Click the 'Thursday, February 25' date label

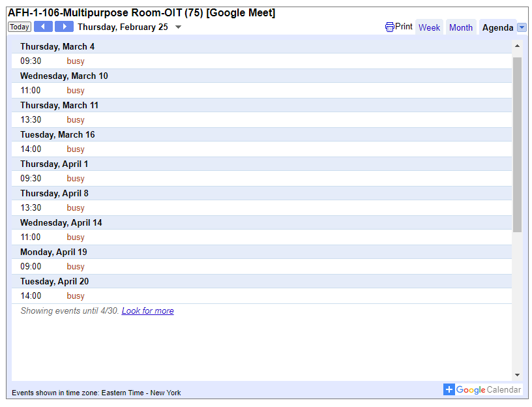tap(123, 27)
